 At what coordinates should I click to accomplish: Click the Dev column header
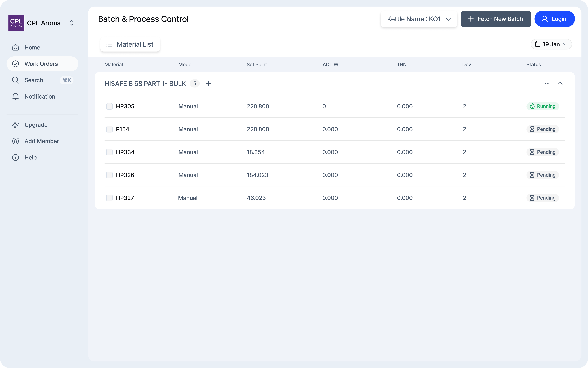(x=467, y=65)
